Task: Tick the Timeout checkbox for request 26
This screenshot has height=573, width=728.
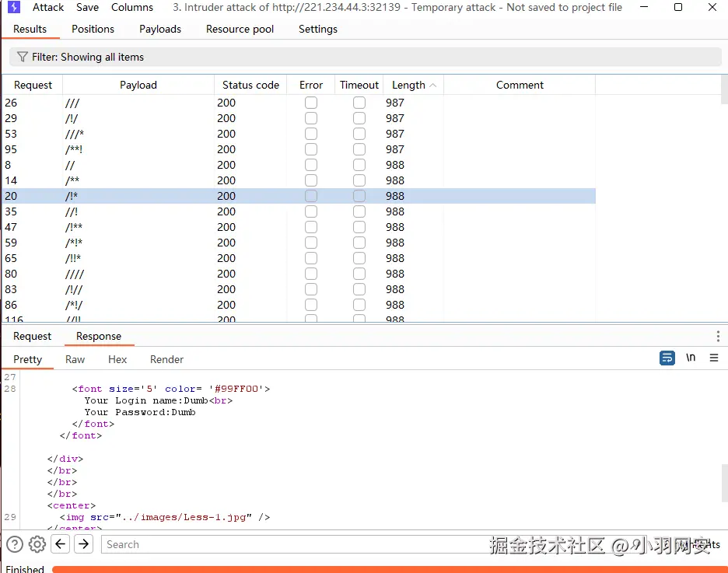Action: (359, 103)
